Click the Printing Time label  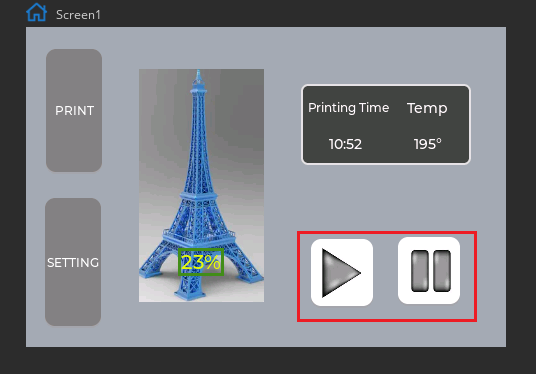(x=348, y=108)
